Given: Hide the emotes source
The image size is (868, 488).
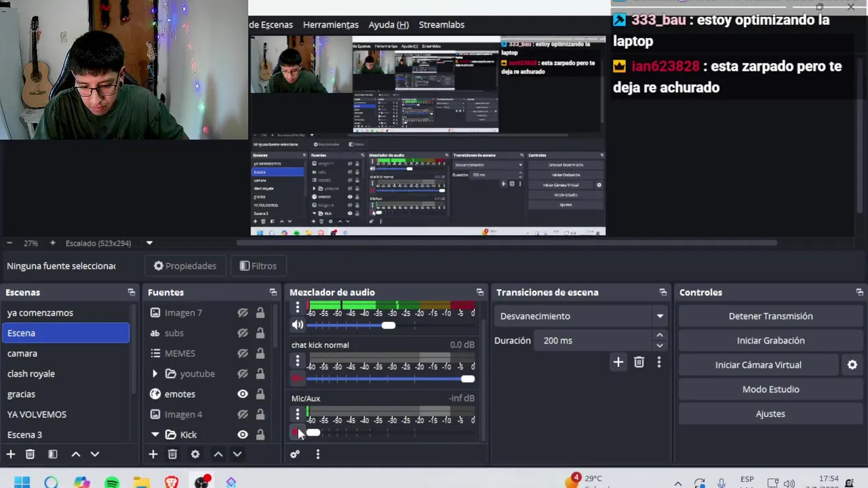Looking at the screenshot, I should [x=243, y=394].
